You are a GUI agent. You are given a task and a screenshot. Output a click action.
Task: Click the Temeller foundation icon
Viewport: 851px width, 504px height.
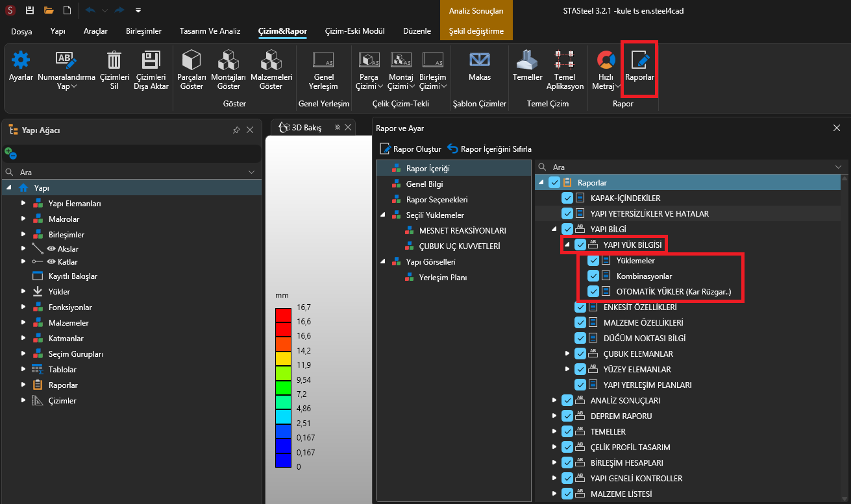pos(527,61)
